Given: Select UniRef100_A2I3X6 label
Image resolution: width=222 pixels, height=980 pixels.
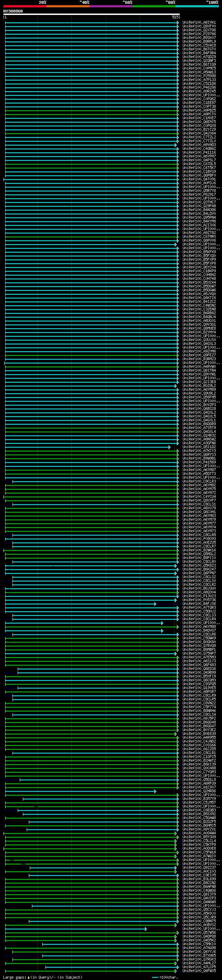Looking at the screenshot, I should coord(199,225).
